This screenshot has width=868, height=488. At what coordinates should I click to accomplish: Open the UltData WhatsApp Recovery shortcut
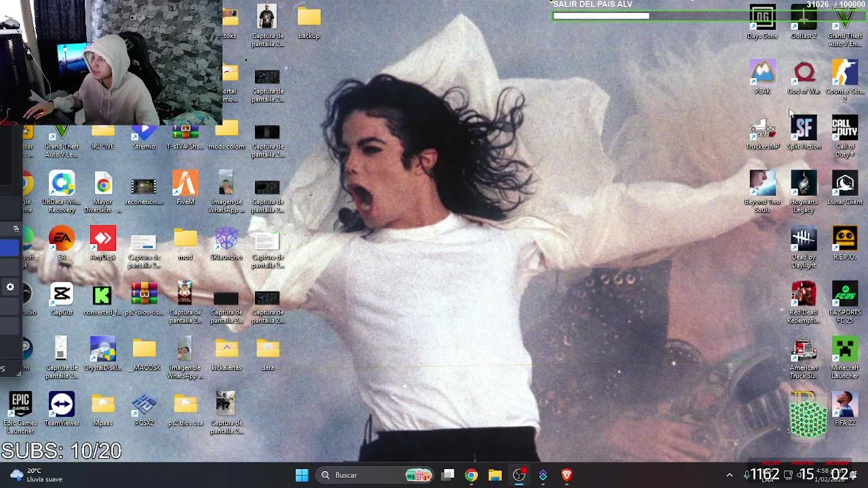[62, 192]
